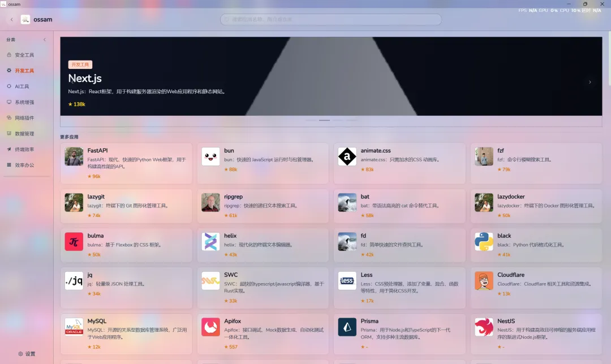Open the animate.css app icon
This screenshot has width=611, height=364.
(x=347, y=157)
